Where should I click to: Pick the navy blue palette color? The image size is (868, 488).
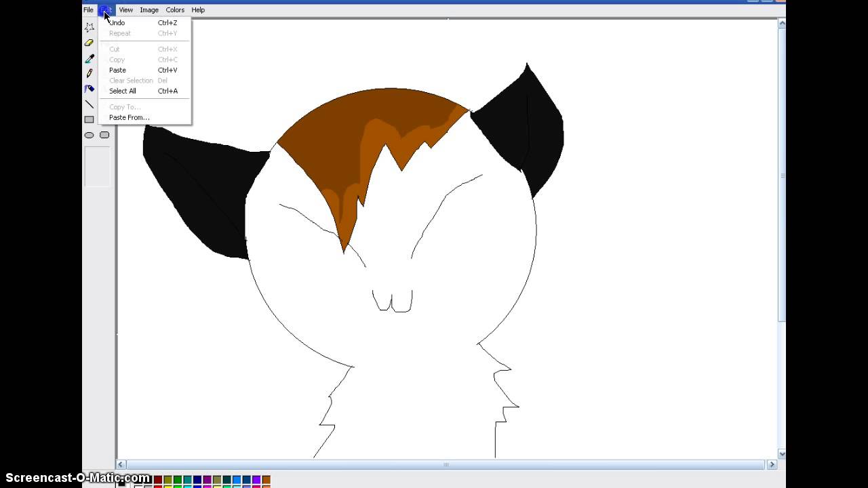(197, 480)
